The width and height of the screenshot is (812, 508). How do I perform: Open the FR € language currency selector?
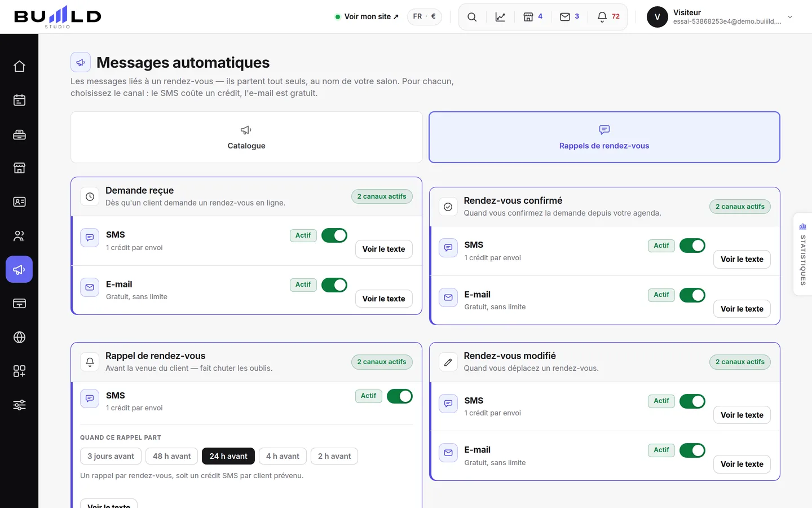(425, 16)
